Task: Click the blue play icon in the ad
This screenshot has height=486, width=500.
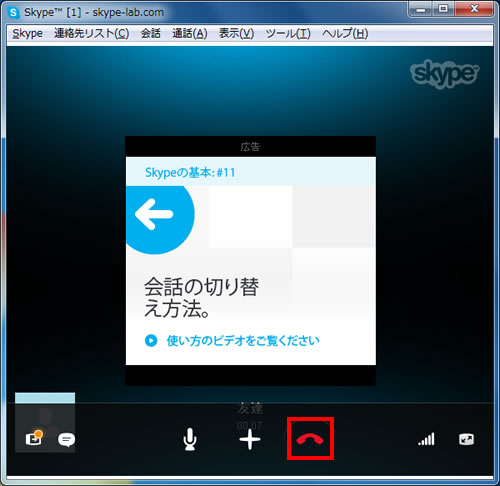Action: click(x=151, y=341)
